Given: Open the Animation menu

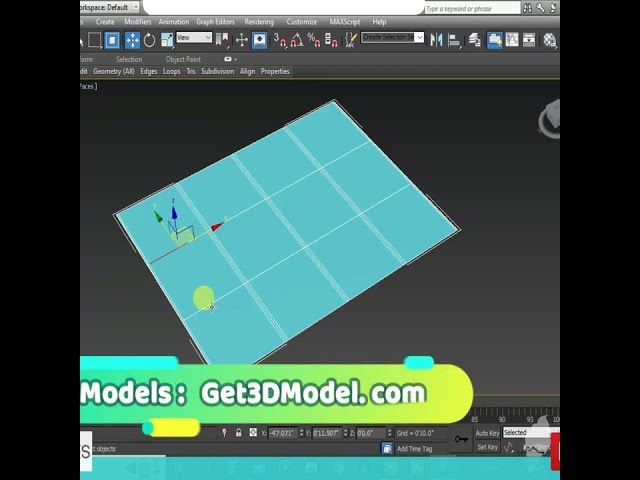Looking at the screenshot, I should (174, 22).
